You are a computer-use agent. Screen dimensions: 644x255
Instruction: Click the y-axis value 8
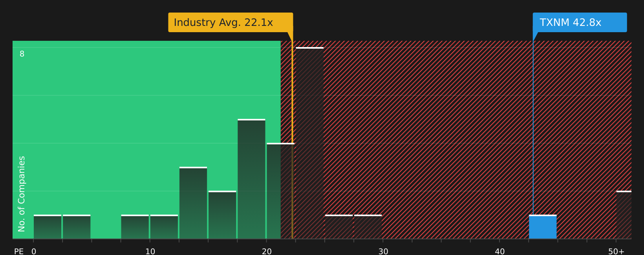coord(22,54)
